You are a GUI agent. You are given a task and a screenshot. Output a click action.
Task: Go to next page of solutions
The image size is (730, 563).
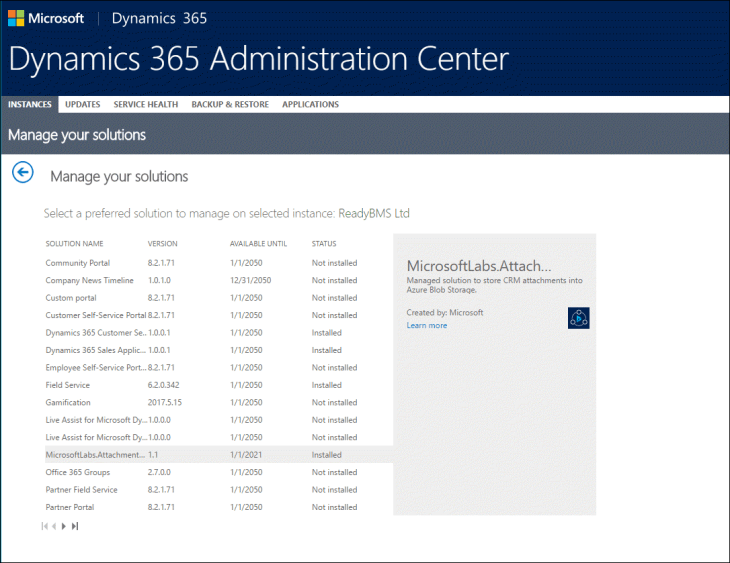(x=64, y=526)
